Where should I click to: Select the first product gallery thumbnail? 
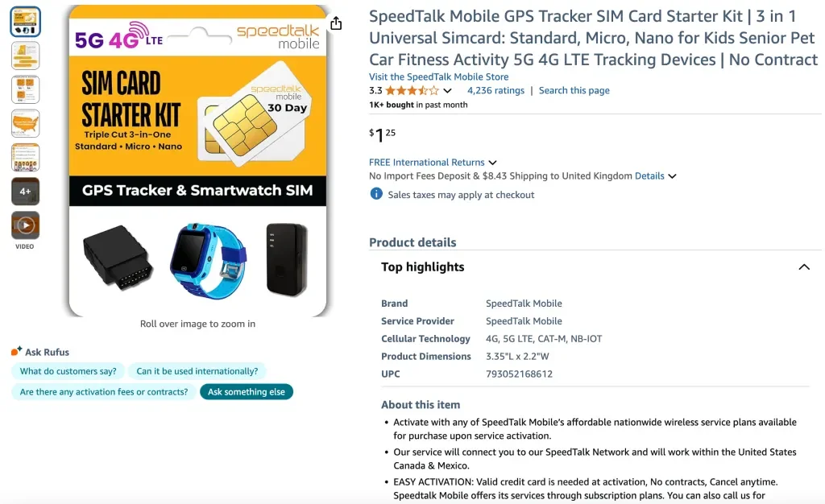25,21
